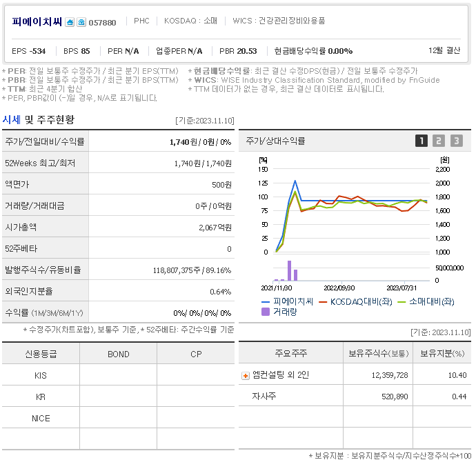Viewport: 476px width, 471px height.
Task: Click the BPS 85 value
Action: [x=77, y=51]
